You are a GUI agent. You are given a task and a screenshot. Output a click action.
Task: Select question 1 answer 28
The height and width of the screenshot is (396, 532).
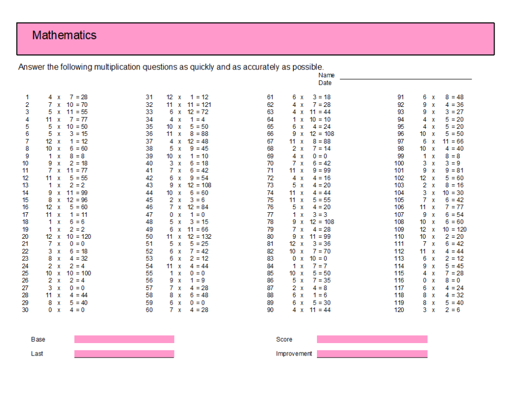(x=84, y=97)
